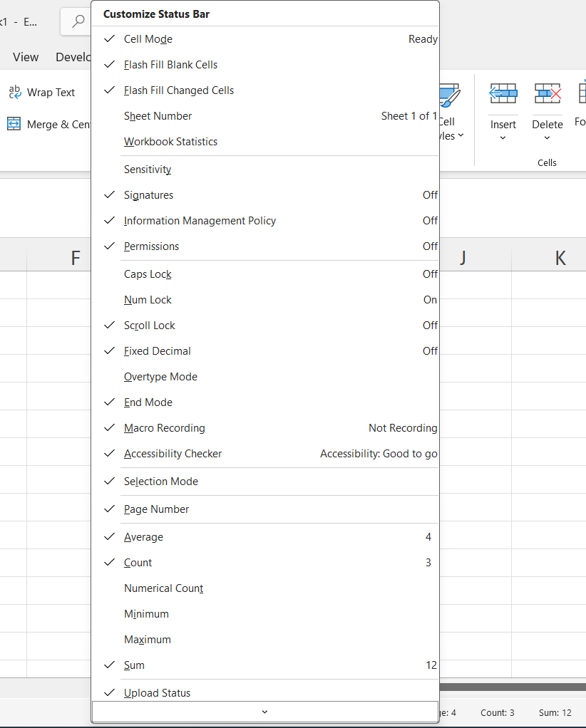
Task: Click the horizontal scrollbar
Action: coord(512,687)
